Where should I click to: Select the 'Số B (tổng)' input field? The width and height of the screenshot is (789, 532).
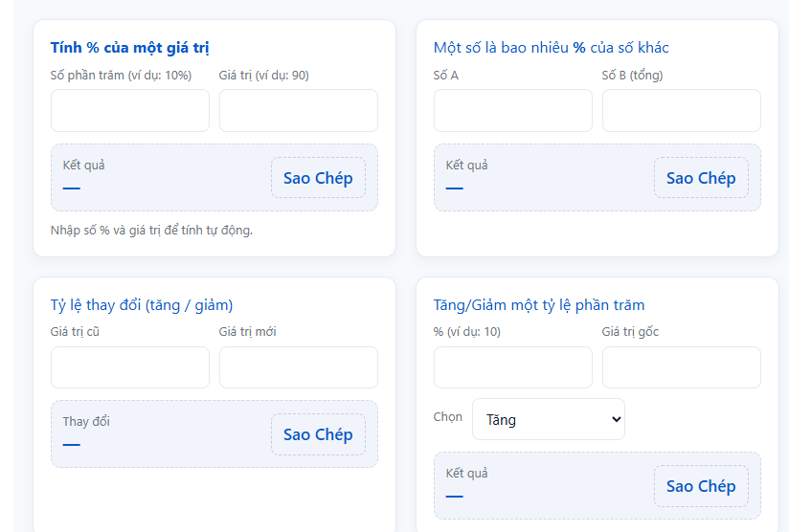click(681, 111)
